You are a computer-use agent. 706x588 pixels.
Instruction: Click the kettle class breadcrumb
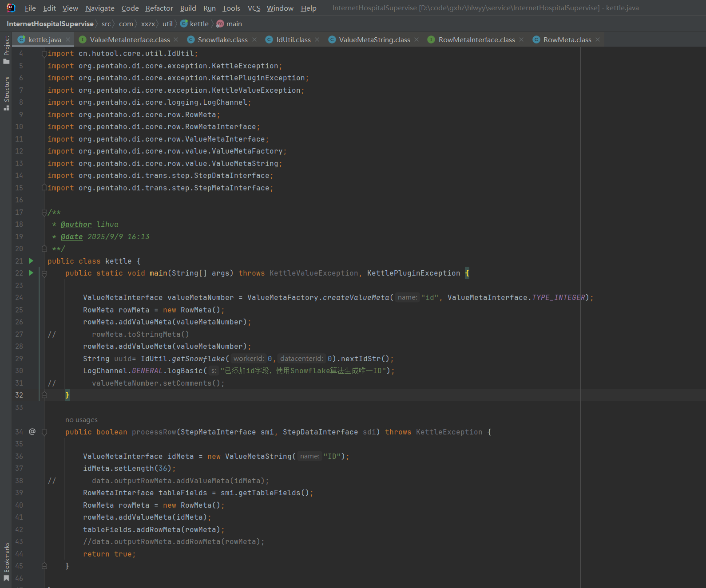(194, 24)
